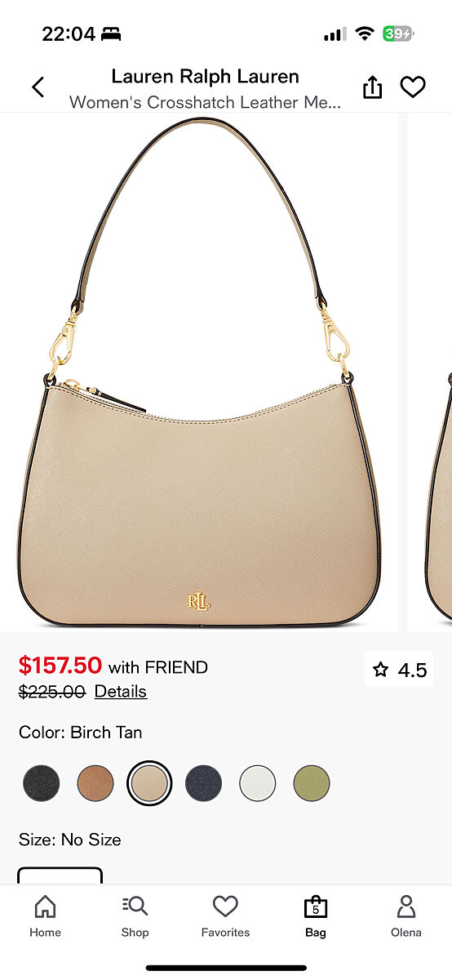Tap the back arrow icon
Image resolution: width=452 pixels, height=980 pixels.
[38, 87]
